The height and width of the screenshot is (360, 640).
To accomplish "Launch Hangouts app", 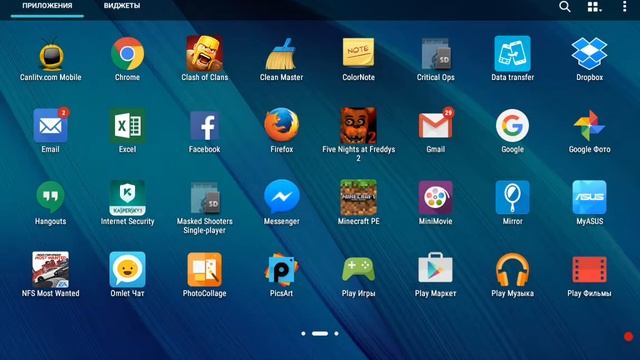I will tap(51, 197).
